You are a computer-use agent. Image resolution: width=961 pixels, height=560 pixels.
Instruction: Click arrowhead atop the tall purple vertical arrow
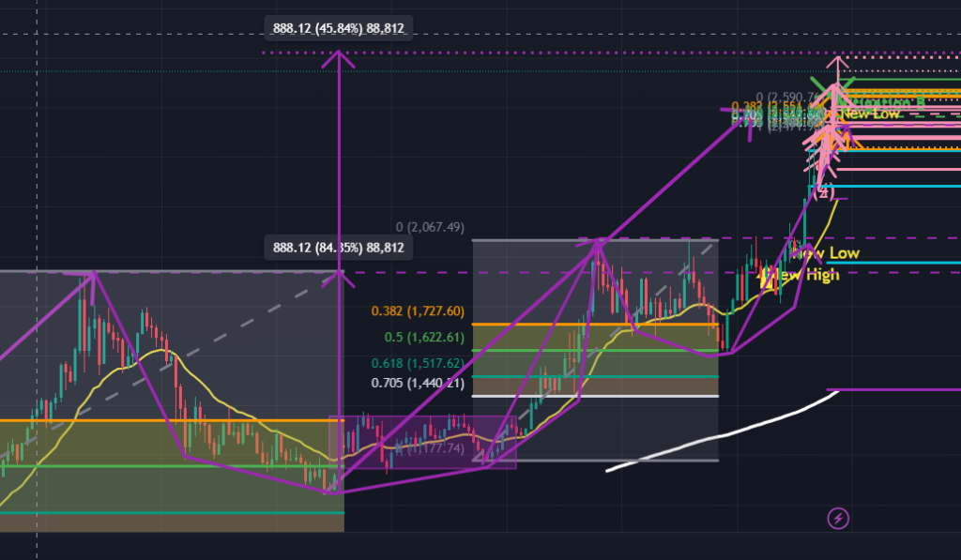tap(337, 56)
